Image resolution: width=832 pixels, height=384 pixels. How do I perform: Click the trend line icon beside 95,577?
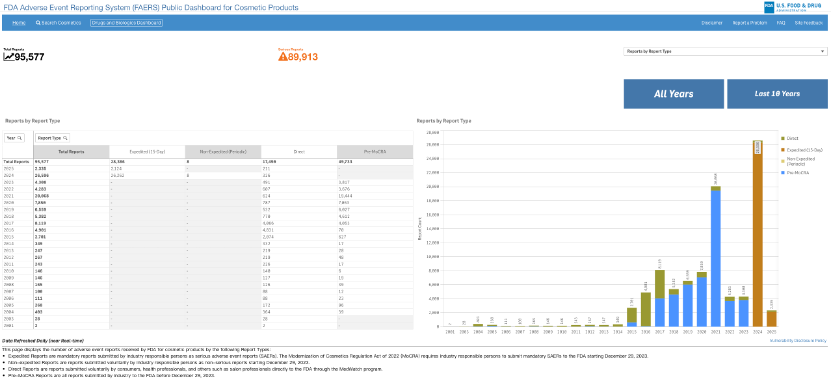tap(9, 56)
